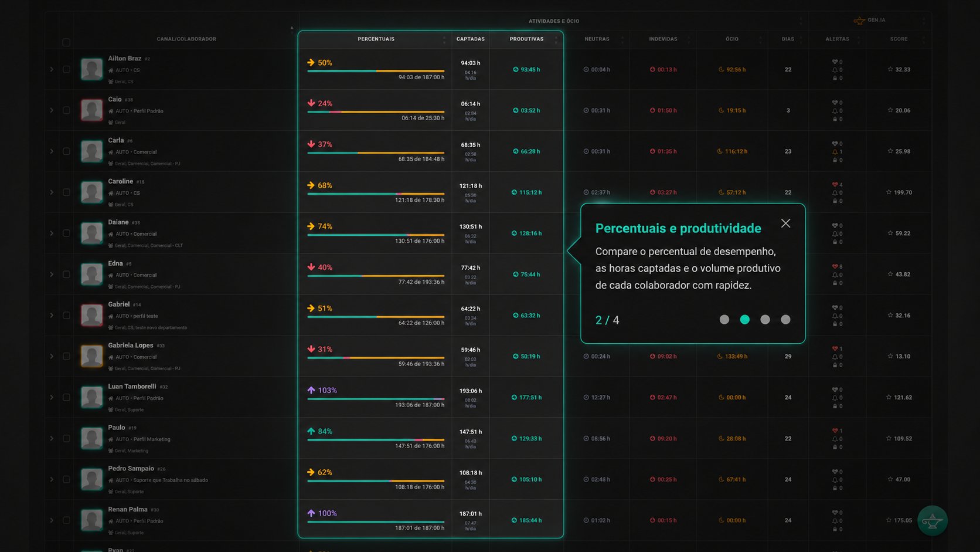980x552 pixels.
Task: Sort by PERCENTUAIS column header
Action: pyautogui.click(x=376, y=39)
